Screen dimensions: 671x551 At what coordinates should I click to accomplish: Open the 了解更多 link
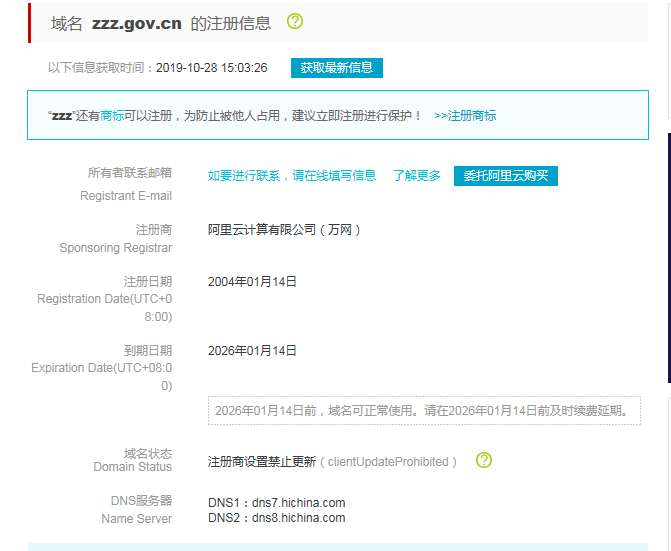coord(417,175)
